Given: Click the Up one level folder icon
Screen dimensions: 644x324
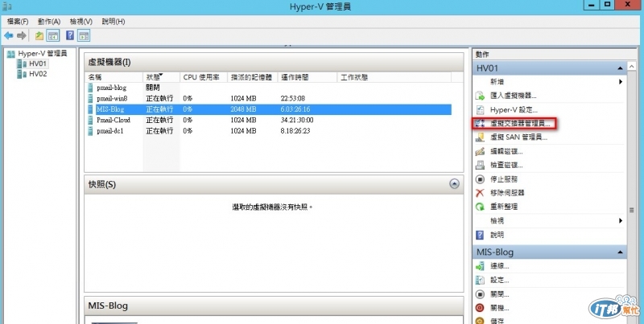Looking at the screenshot, I should (39, 35).
